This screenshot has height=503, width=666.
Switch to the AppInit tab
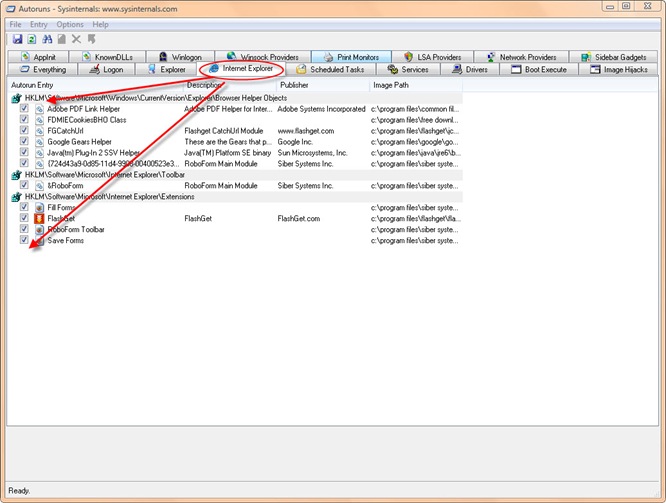pos(38,57)
